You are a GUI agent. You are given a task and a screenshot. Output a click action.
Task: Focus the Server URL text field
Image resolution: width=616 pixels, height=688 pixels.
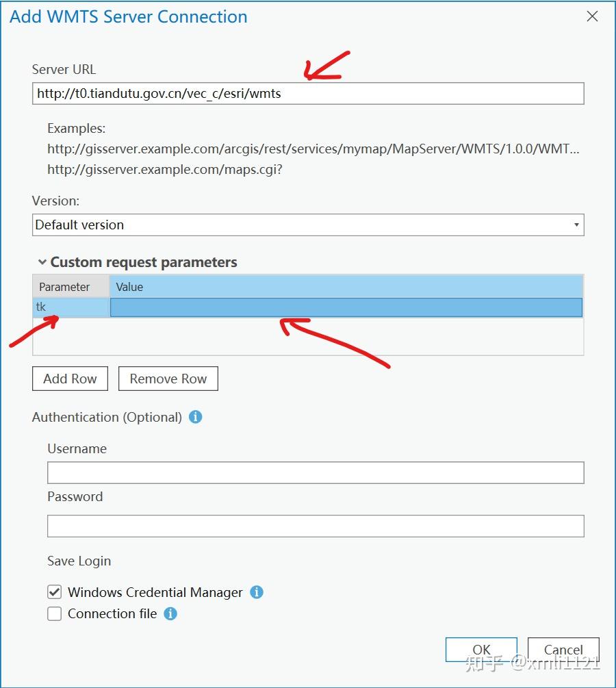(x=308, y=94)
